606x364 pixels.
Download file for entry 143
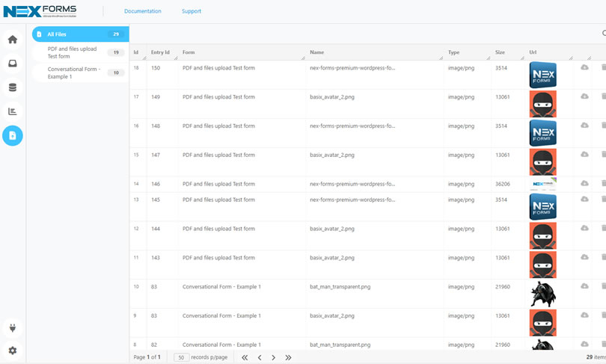click(x=584, y=257)
